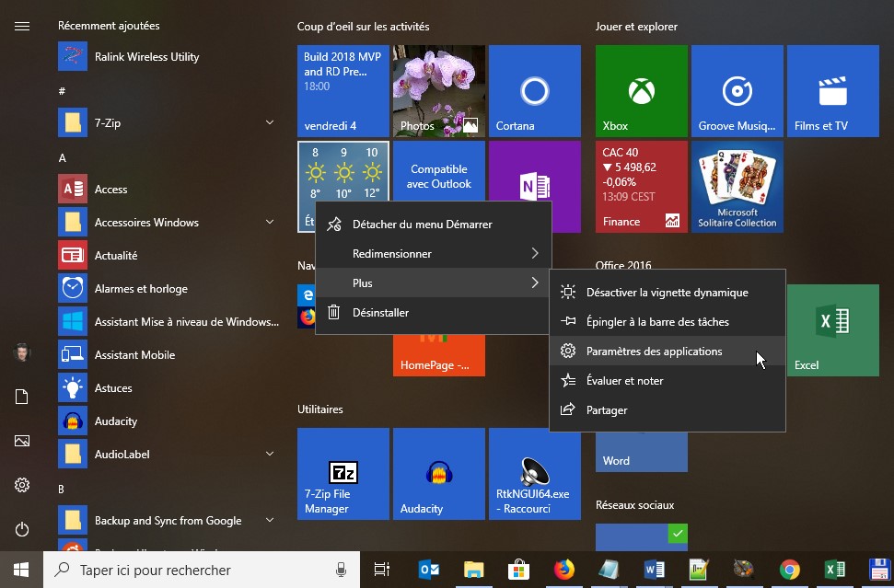Open Films et TV tile
Screen dimensions: 894x588
832,91
